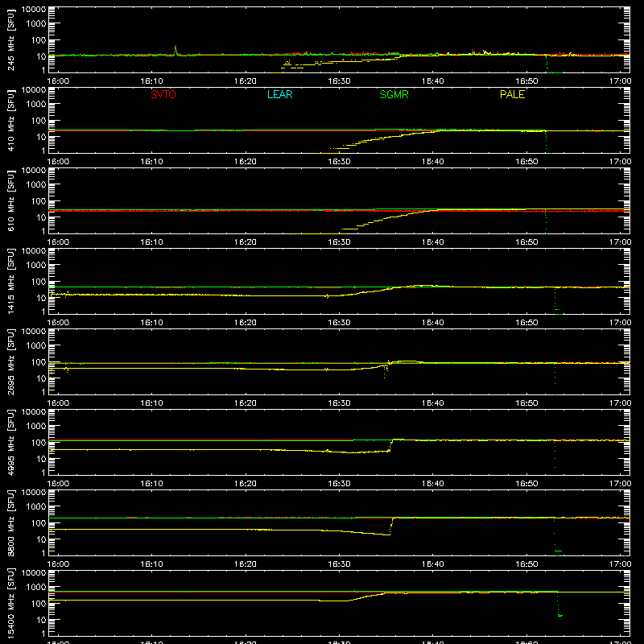Click the green SGMR dropout at 16:53 on the 15400 MHz plot
Screen dimensions: 644x644
point(559,604)
